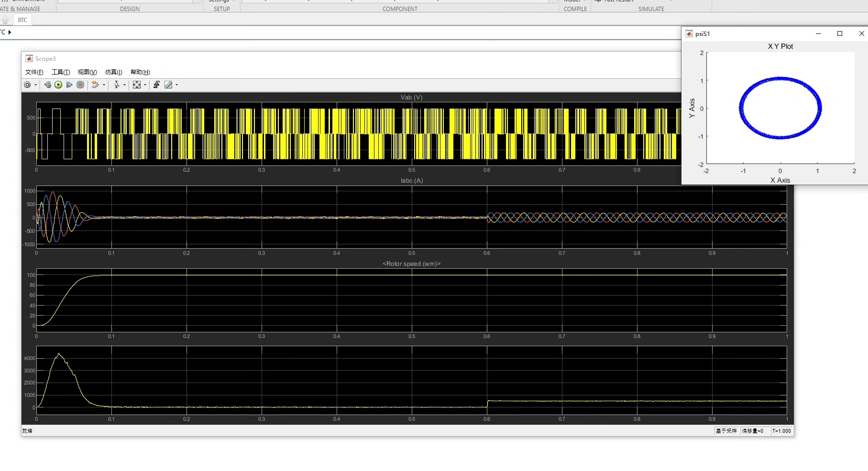Expand the measurements dropdown arrow
The width and height of the screenshot is (868, 471).
177,85
